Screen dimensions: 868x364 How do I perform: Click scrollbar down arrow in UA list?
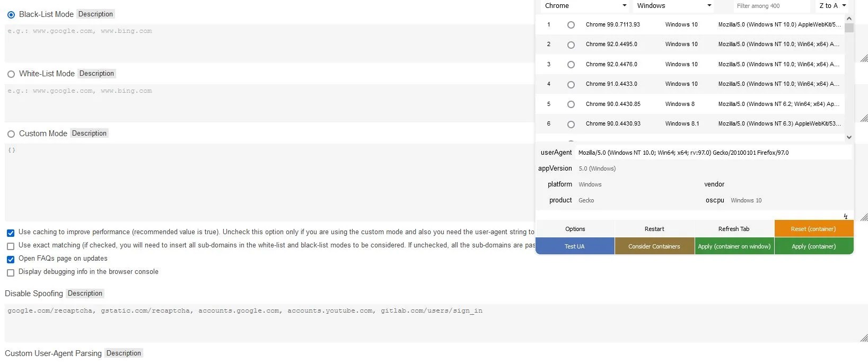(x=849, y=137)
